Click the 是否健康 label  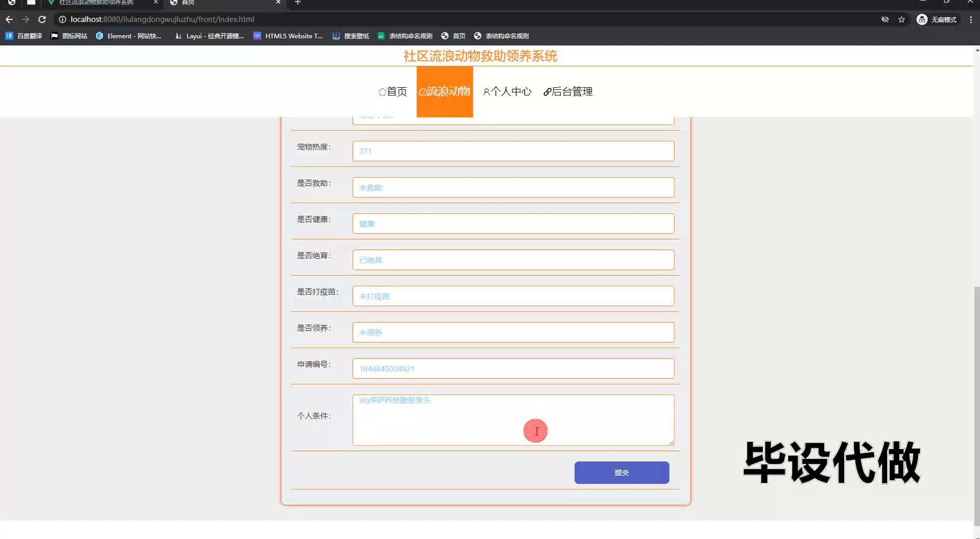coord(314,219)
